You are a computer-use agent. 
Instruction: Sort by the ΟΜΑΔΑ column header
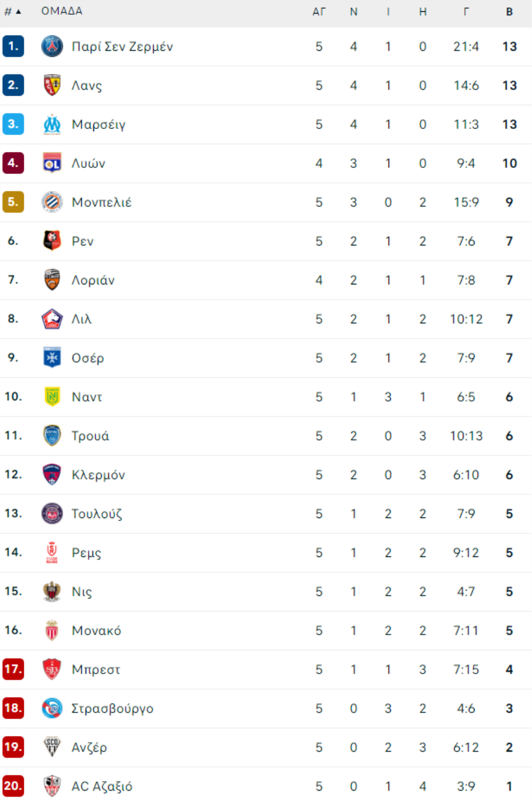coord(62,11)
